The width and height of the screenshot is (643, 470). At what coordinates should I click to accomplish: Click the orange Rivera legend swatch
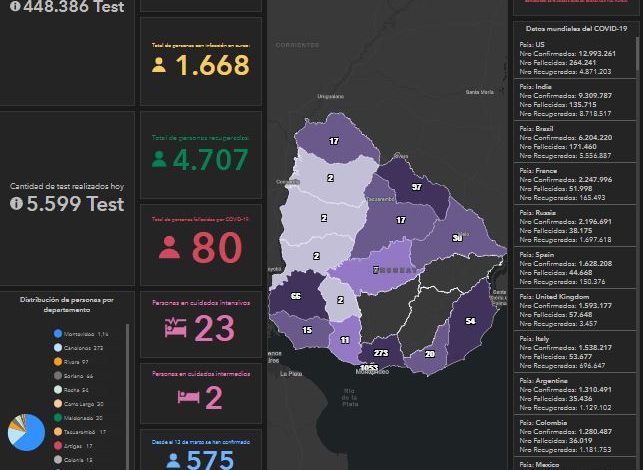point(58,361)
